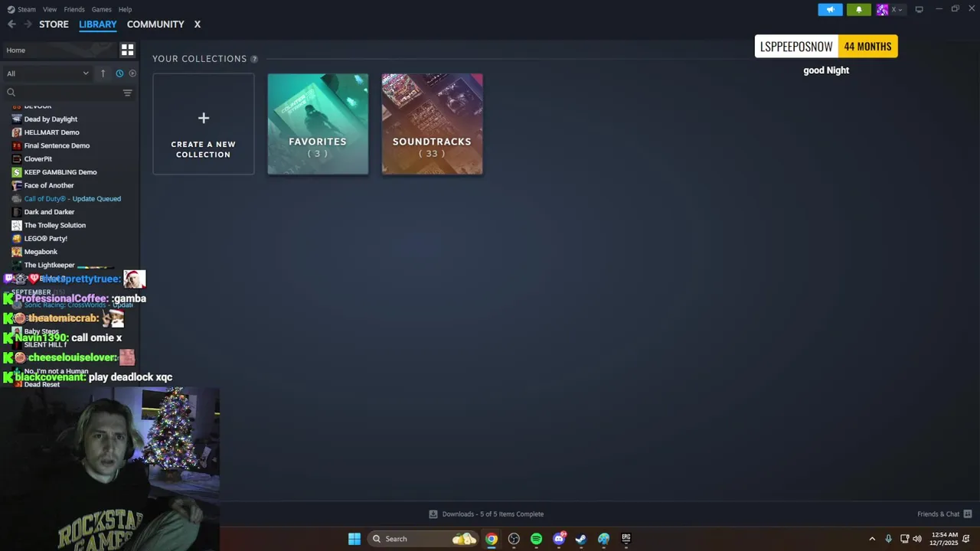Expand the All games filter dropdown
This screenshot has height=551, width=980.
click(47, 73)
